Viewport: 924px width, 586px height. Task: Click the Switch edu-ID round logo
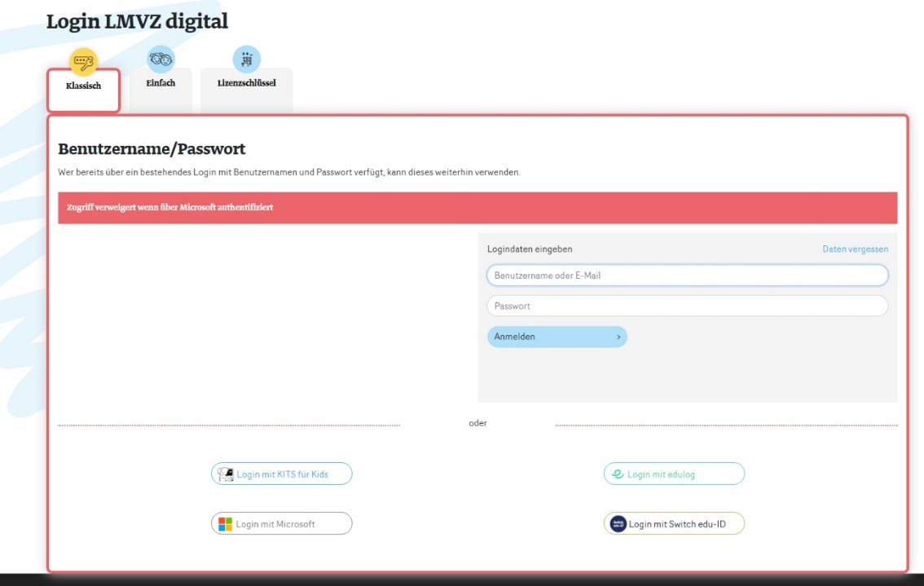tap(618, 523)
